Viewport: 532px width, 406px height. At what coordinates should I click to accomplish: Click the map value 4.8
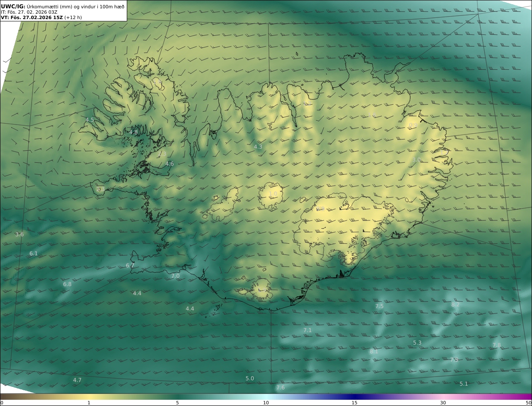click(x=133, y=132)
